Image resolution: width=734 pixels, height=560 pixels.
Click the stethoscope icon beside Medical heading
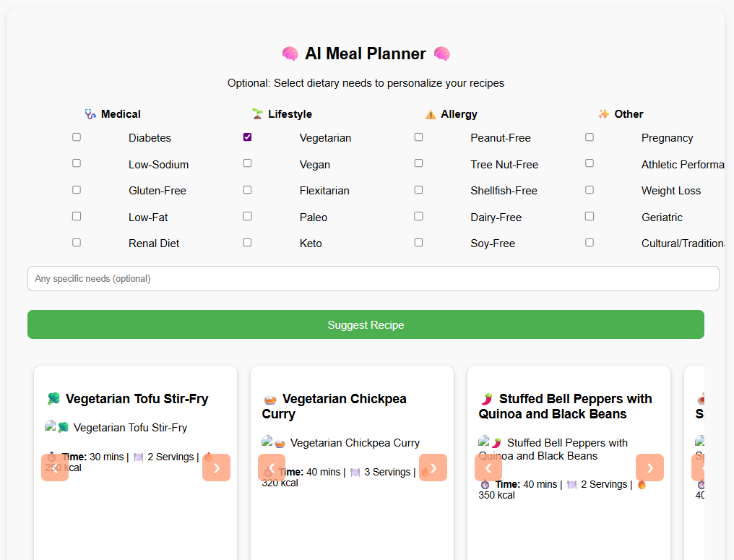pyautogui.click(x=90, y=113)
